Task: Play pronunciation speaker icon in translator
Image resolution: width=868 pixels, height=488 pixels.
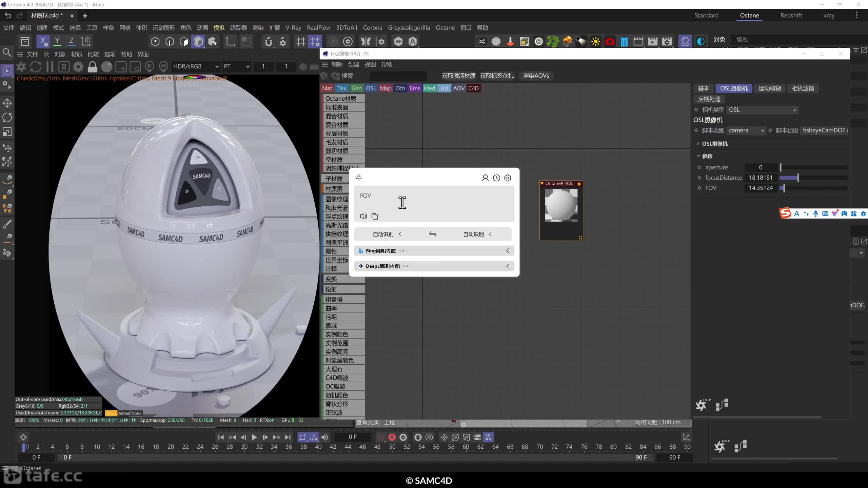Action: tap(363, 216)
